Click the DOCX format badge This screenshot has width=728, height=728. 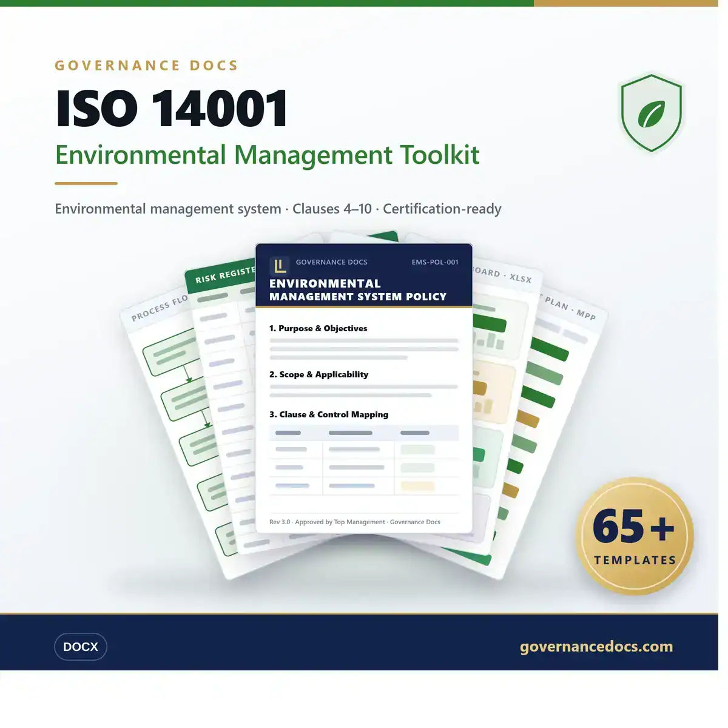[81, 647]
